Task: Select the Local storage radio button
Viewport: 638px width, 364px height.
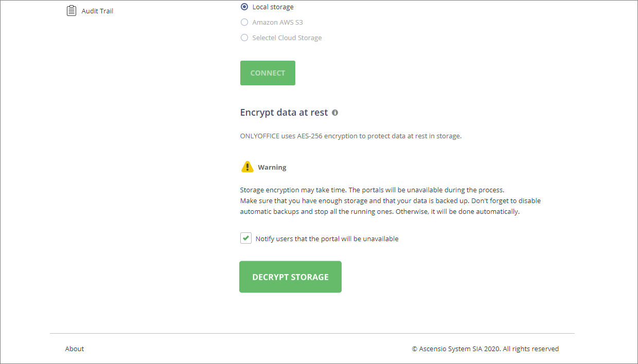Action: (244, 7)
